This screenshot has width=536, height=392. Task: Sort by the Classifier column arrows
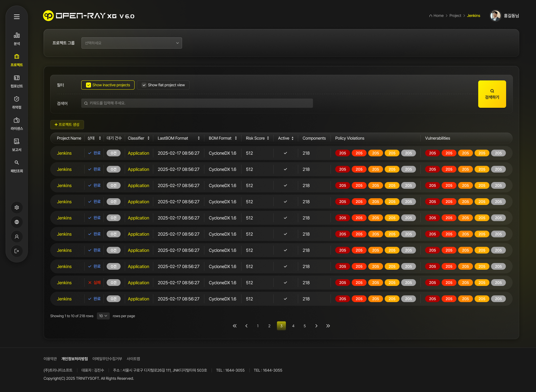click(149, 138)
